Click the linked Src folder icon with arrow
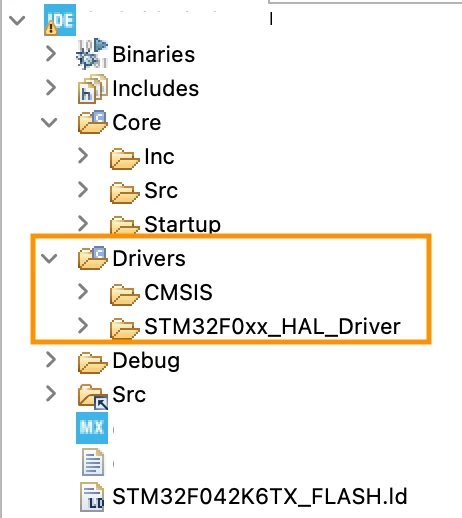This screenshot has height=518, width=462. [x=93, y=397]
